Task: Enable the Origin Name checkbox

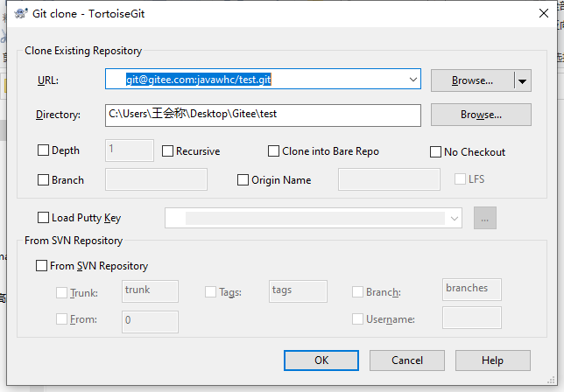Action: [x=243, y=179]
